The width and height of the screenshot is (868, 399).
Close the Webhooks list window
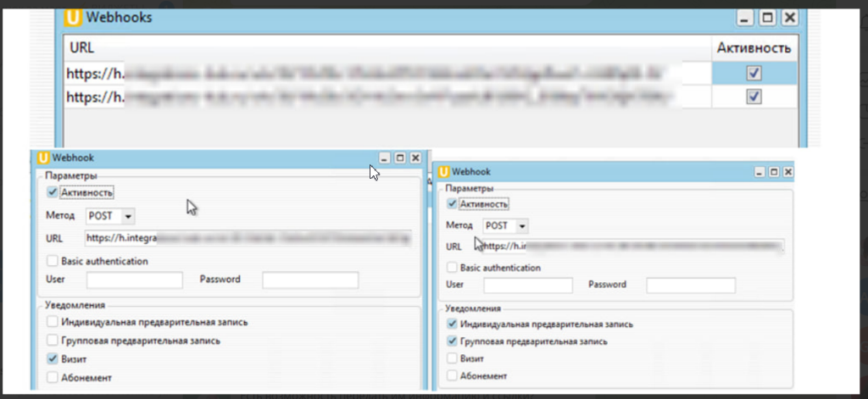pos(788,18)
